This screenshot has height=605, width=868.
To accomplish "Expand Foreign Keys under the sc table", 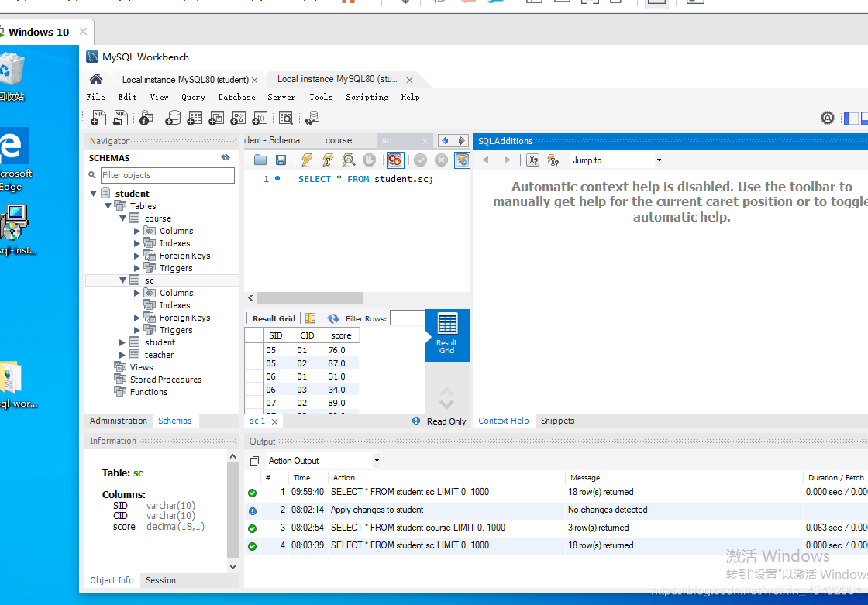I will [136, 318].
